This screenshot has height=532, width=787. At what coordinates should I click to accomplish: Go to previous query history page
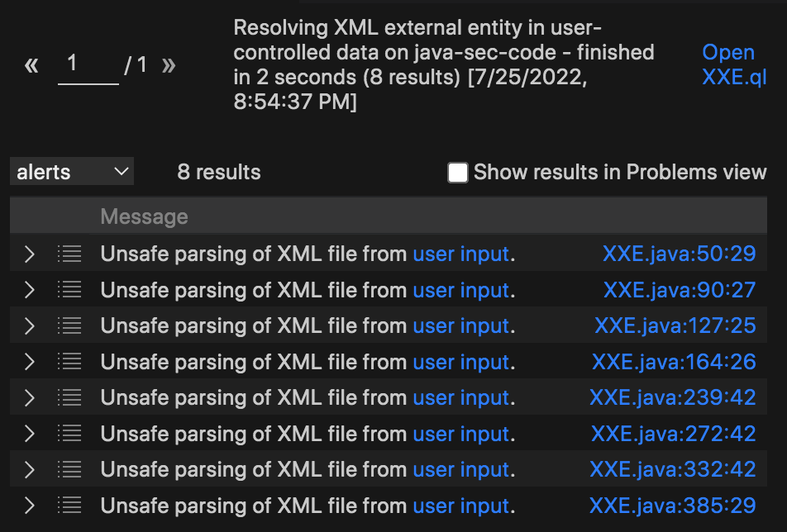click(x=31, y=64)
